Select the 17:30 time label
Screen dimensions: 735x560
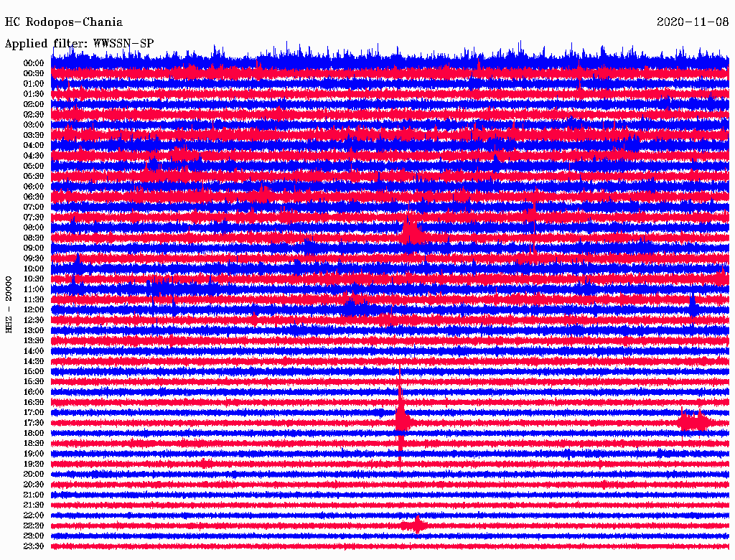point(33,423)
